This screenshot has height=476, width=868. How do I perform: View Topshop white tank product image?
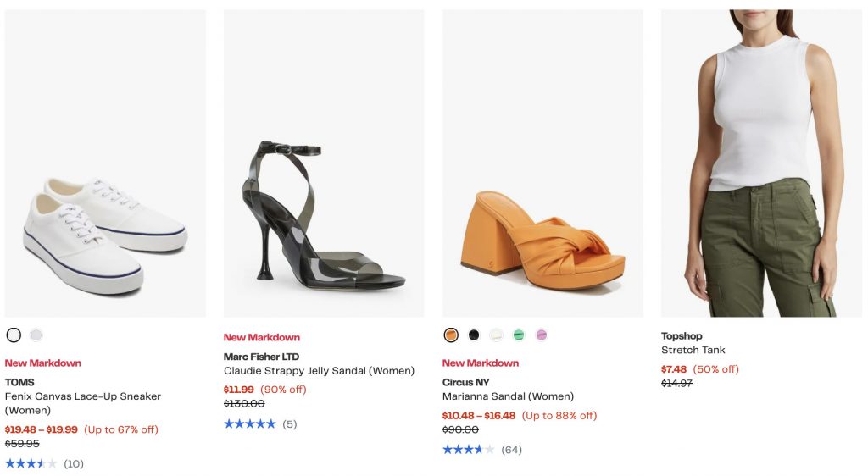click(x=761, y=163)
